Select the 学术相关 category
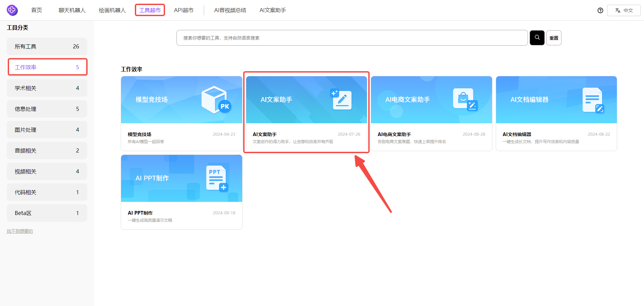Image resolution: width=644 pixels, height=306 pixels. (x=47, y=88)
